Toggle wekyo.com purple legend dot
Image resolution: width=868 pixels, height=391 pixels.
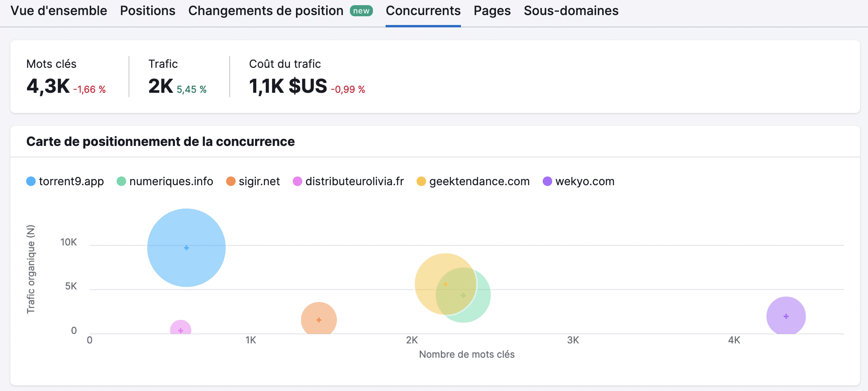(547, 181)
